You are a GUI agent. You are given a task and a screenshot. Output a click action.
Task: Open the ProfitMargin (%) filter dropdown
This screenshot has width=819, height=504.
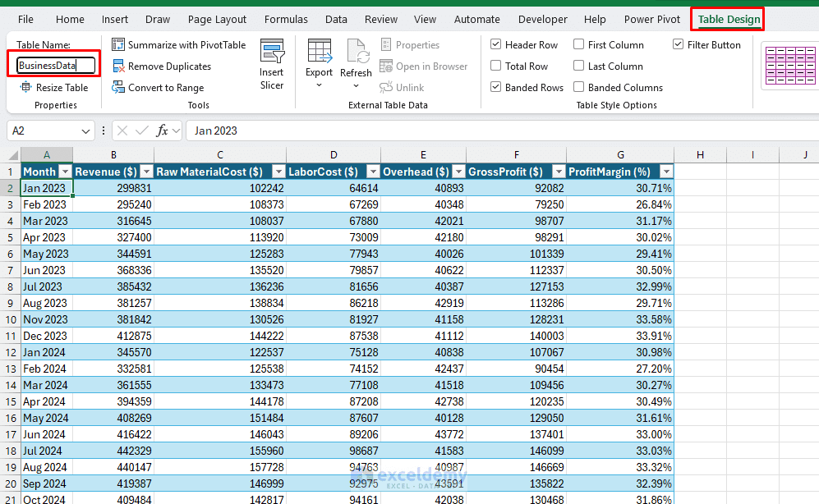pos(666,172)
